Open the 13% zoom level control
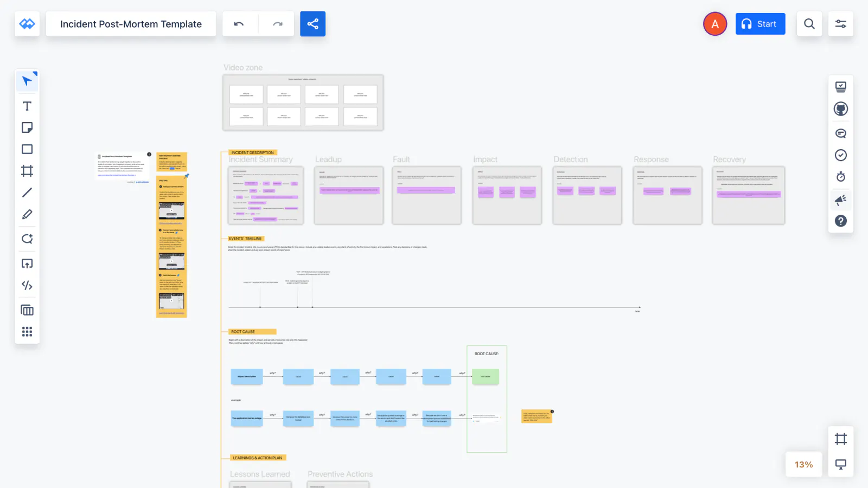The image size is (868, 488). [x=803, y=465]
